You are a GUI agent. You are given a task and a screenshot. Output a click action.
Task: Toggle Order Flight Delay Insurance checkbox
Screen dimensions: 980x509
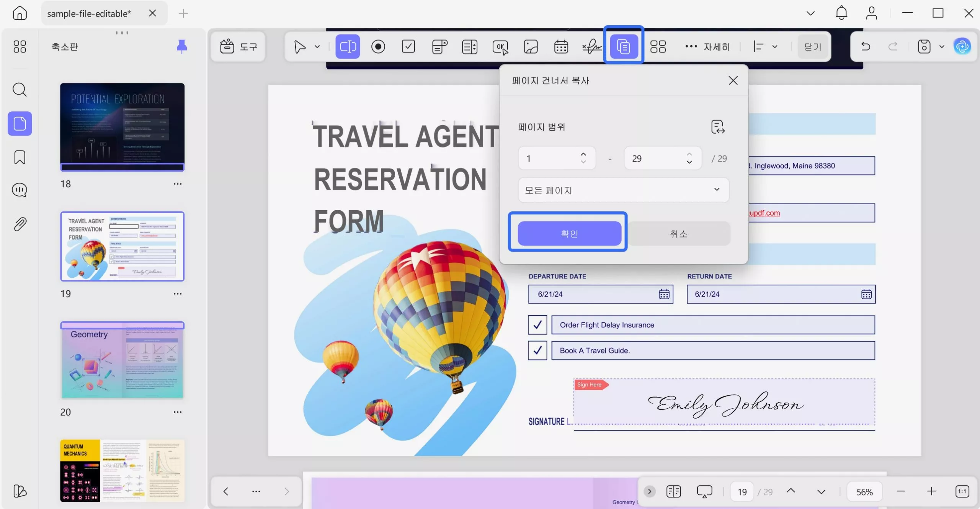537,325
